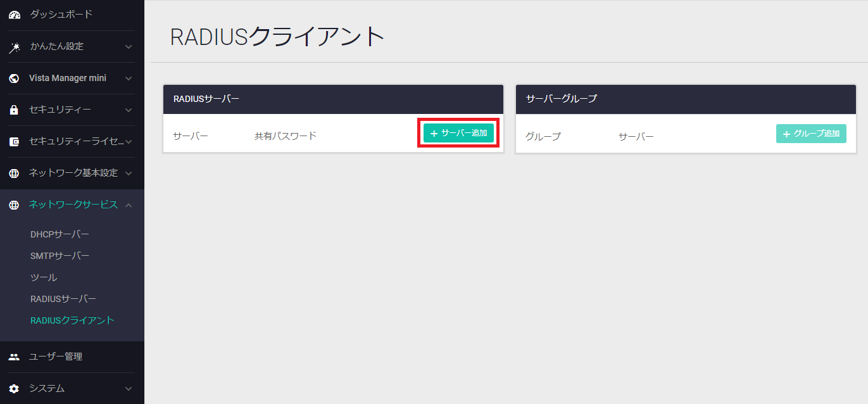Screen dimensions: 868x404
Task: Click the people icon for ユーザー管理
Action: 14,357
